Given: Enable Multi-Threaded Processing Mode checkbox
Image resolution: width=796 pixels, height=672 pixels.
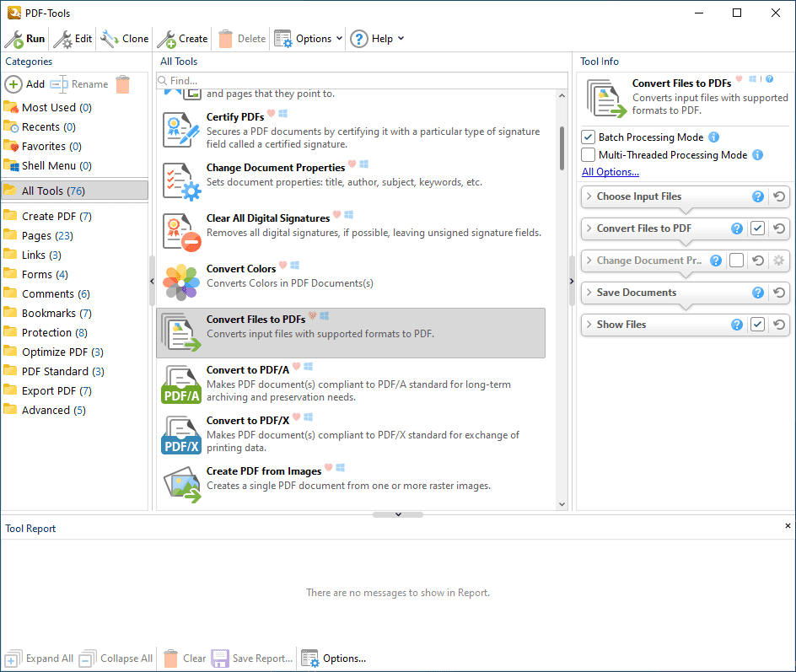Looking at the screenshot, I should click(x=588, y=155).
